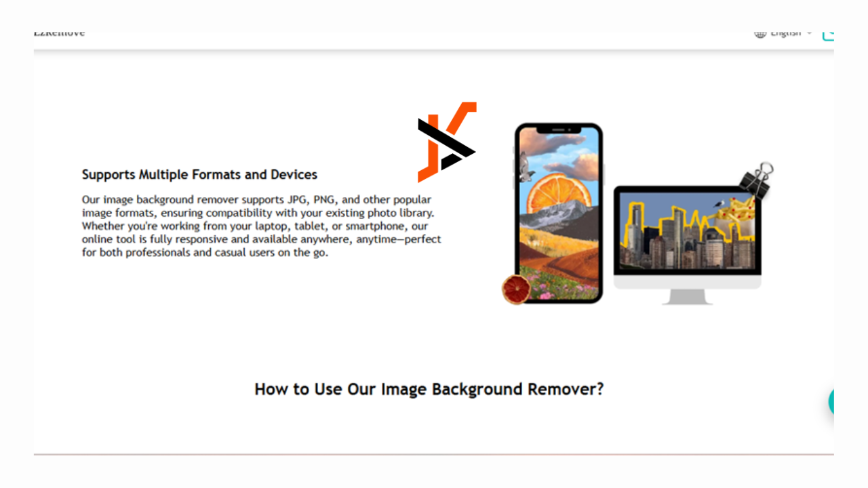This screenshot has width=868, height=488.
Task: Click the bird perched on phone edge
Action: click(x=524, y=167)
